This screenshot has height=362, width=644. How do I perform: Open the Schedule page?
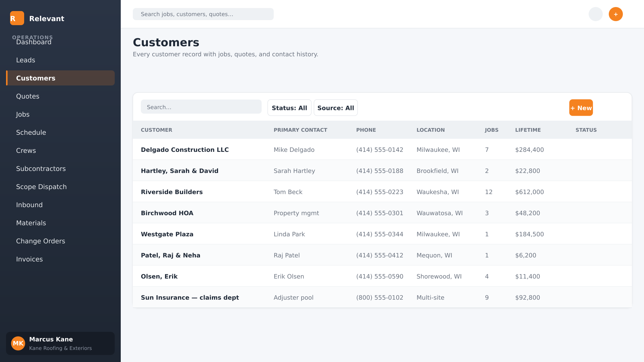click(x=60, y=132)
